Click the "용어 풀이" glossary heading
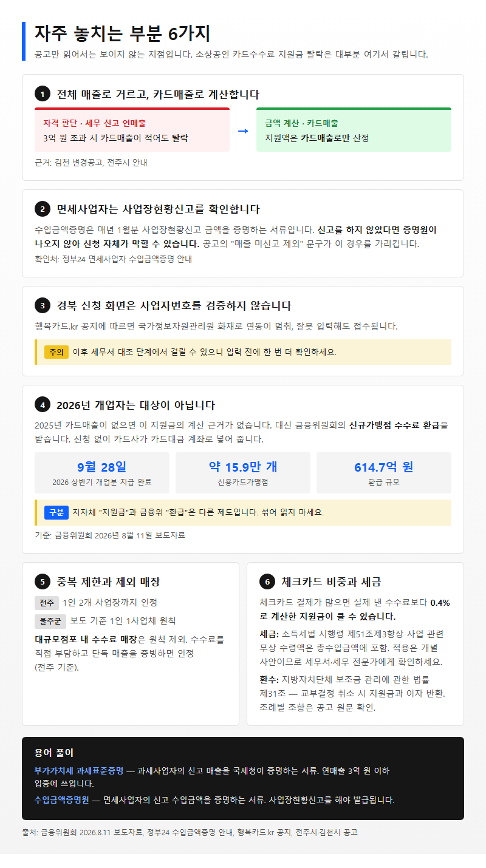The width and height of the screenshot is (486, 868). coord(54,753)
